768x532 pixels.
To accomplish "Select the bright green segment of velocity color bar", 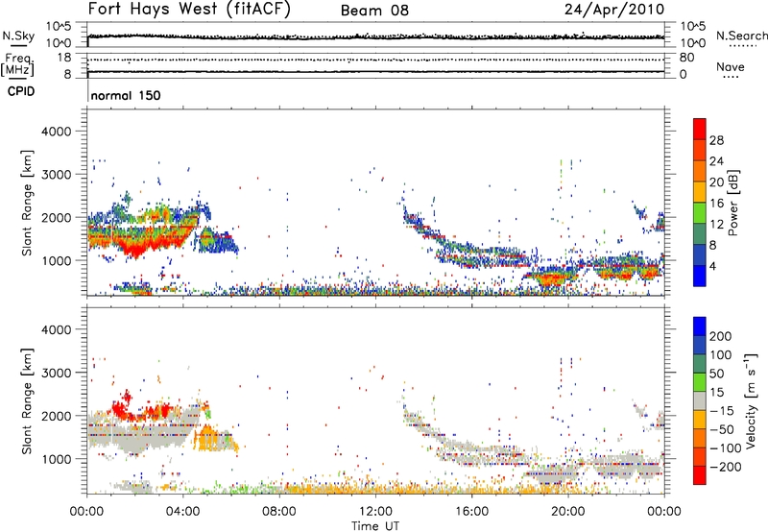I will [x=700, y=382].
